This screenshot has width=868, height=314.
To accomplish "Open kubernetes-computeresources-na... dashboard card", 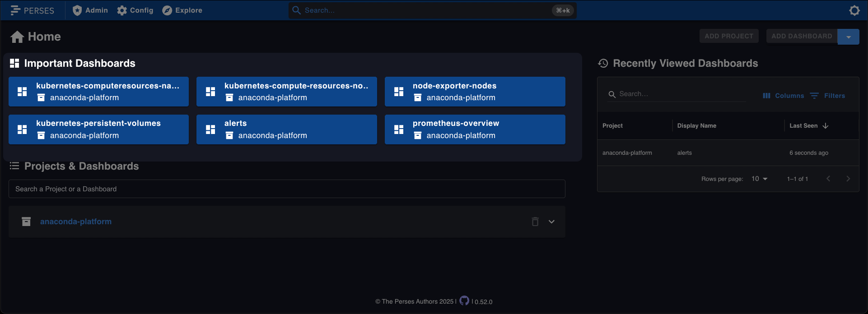I will pyautogui.click(x=98, y=92).
